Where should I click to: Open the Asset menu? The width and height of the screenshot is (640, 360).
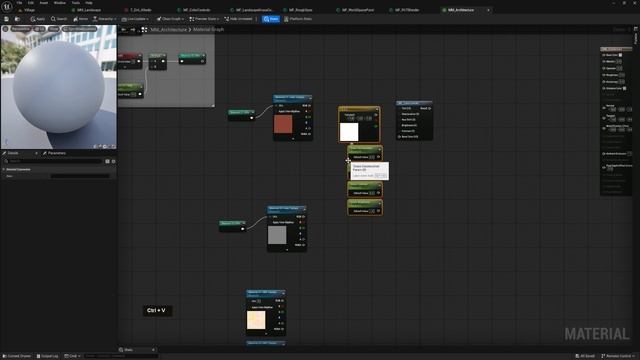pyautogui.click(x=44, y=3)
